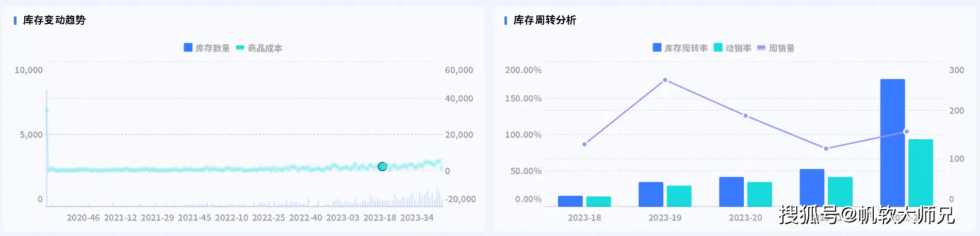The image size is (980, 236).
Task: Click the 2023-20 label under bar chart
Action: click(745, 217)
